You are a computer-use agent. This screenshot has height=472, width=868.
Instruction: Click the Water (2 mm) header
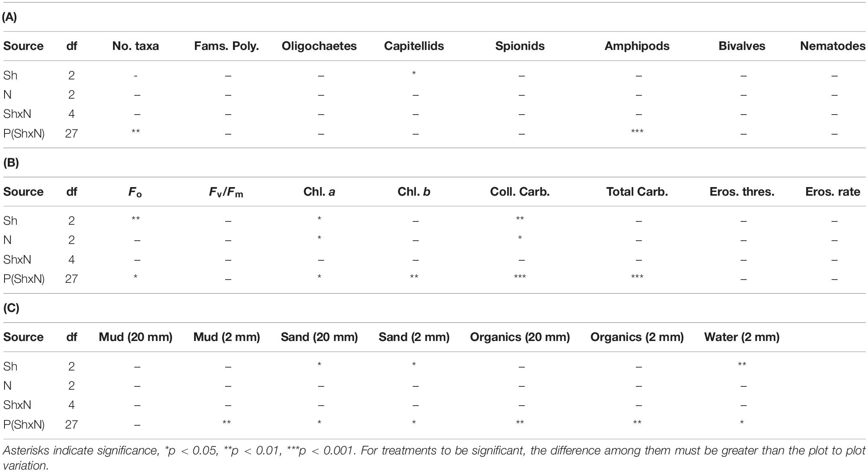tap(742, 337)
